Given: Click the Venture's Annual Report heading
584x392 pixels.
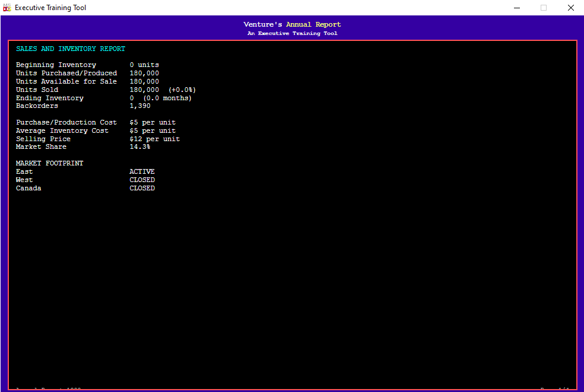Looking at the screenshot, I should click(x=292, y=24).
